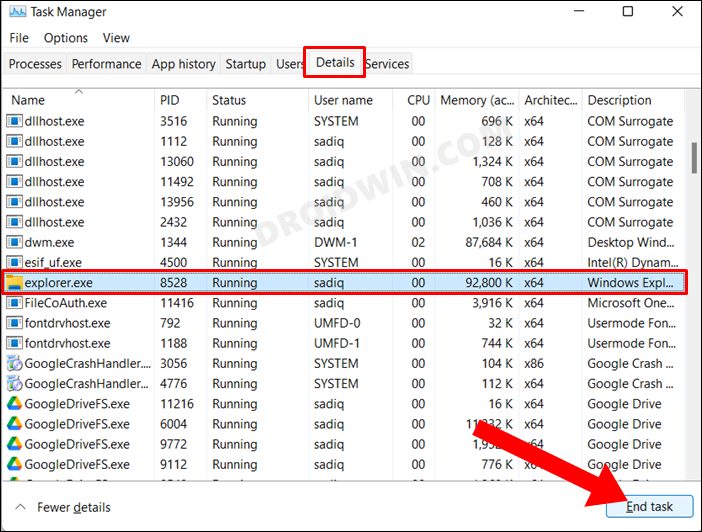The width and height of the screenshot is (702, 532).
Task: Click the dwm.exe process icon
Action: 14,242
